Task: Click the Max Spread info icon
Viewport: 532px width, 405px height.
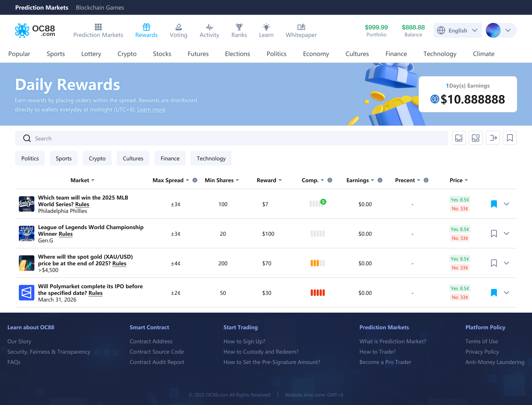Action: click(195, 180)
